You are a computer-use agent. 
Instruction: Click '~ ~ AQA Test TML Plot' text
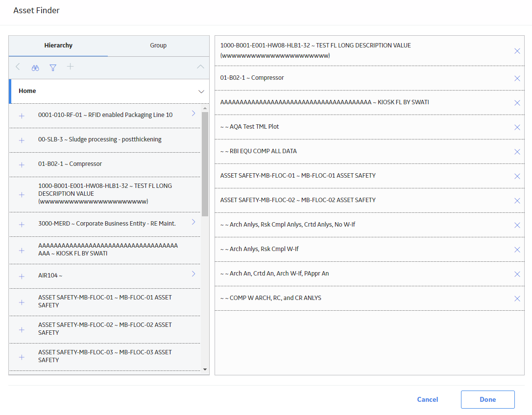[x=249, y=126]
